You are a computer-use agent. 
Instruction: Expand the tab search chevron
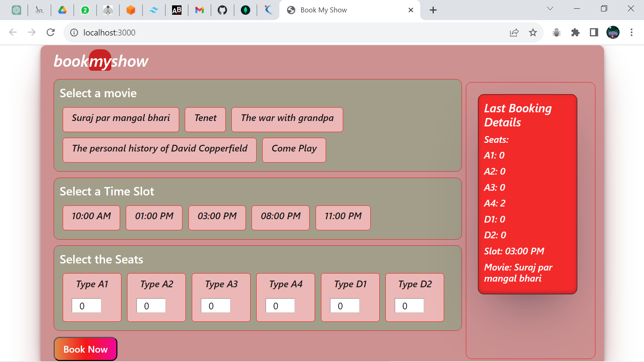[550, 9]
